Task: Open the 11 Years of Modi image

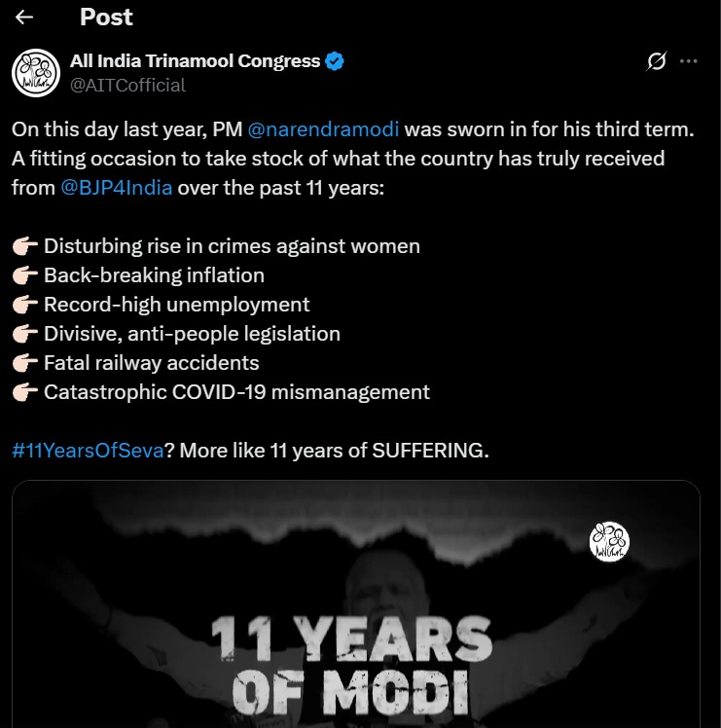Action: [x=355, y=623]
